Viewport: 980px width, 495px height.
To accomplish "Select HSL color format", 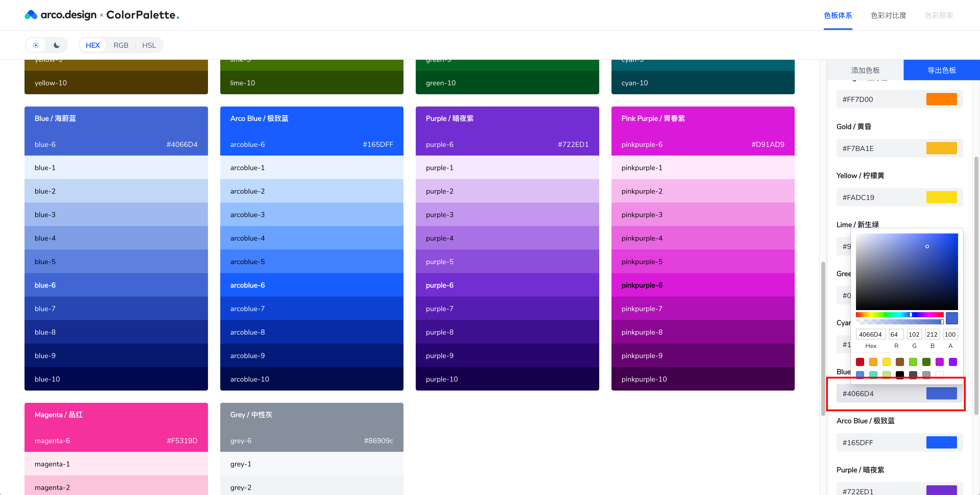I will click(x=149, y=45).
